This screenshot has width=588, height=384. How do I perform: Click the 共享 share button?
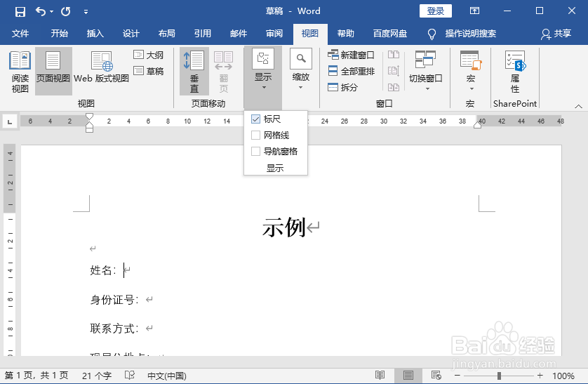point(556,34)
